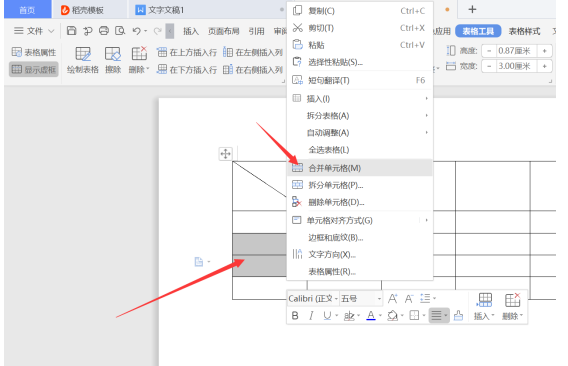Switch to the 表格样式 ribbon tab
The image size is (568, 366).
pyautogui.click(x=524, y=31)
